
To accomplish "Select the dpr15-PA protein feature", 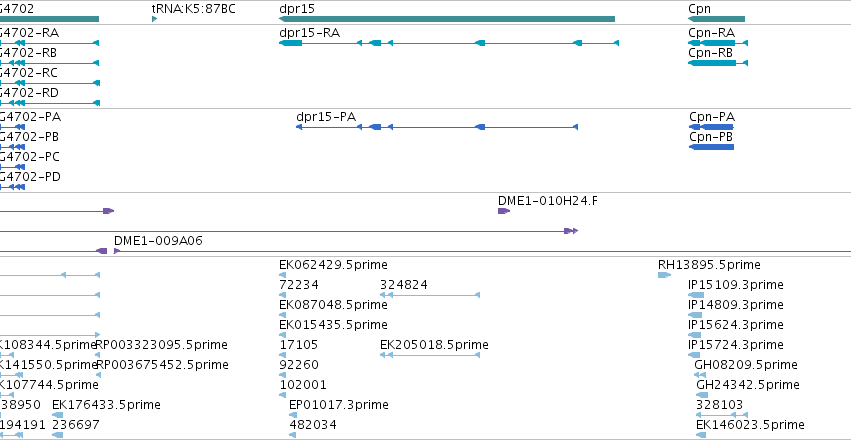I will coord(437,127).
